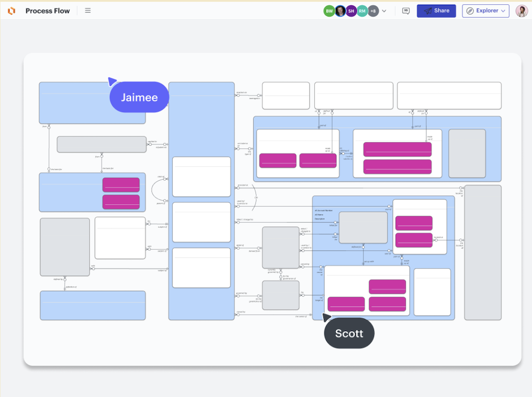Screen dimensions: 532x397
Task: Select the collaborator photo avatar next to BW
Action: (340, 11)
